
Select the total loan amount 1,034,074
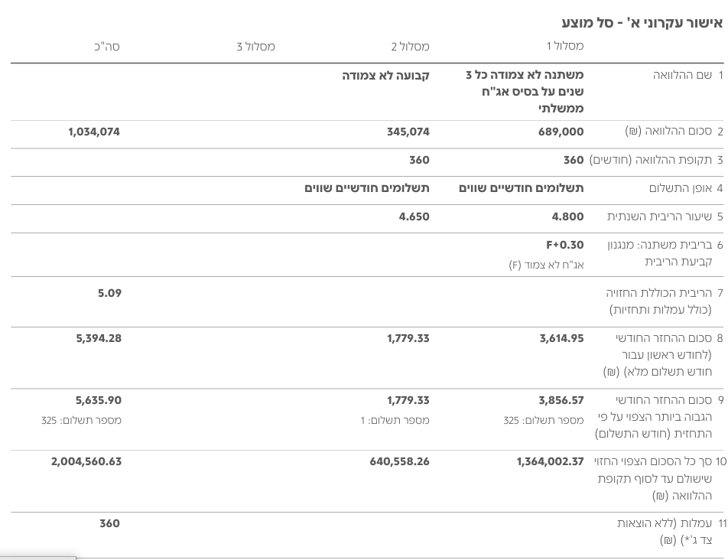click(94, 132)
